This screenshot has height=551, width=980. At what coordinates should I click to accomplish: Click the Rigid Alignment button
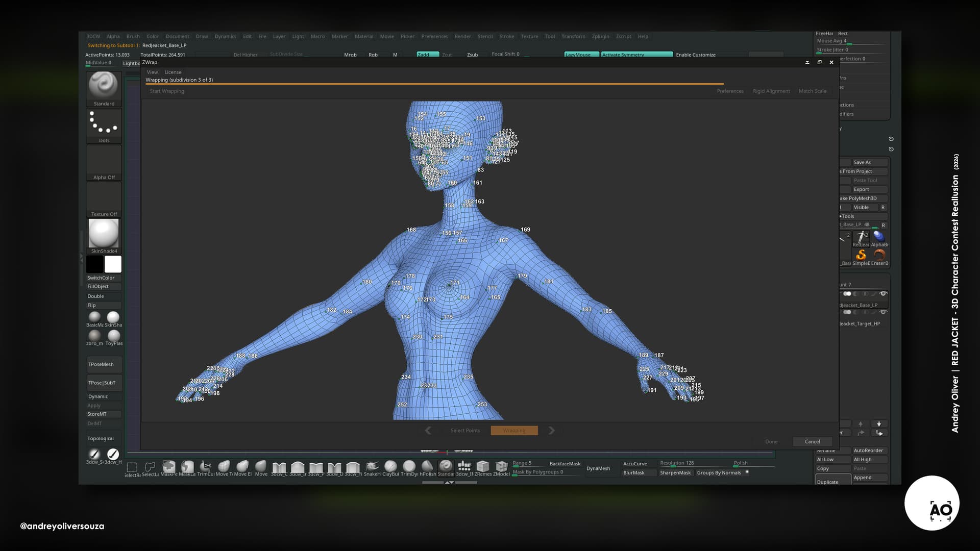771,91
